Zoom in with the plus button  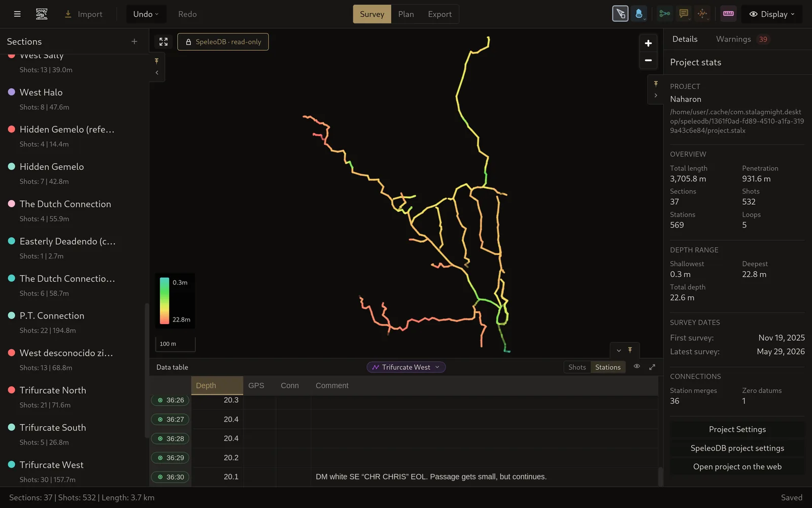[x=648, y=43]
